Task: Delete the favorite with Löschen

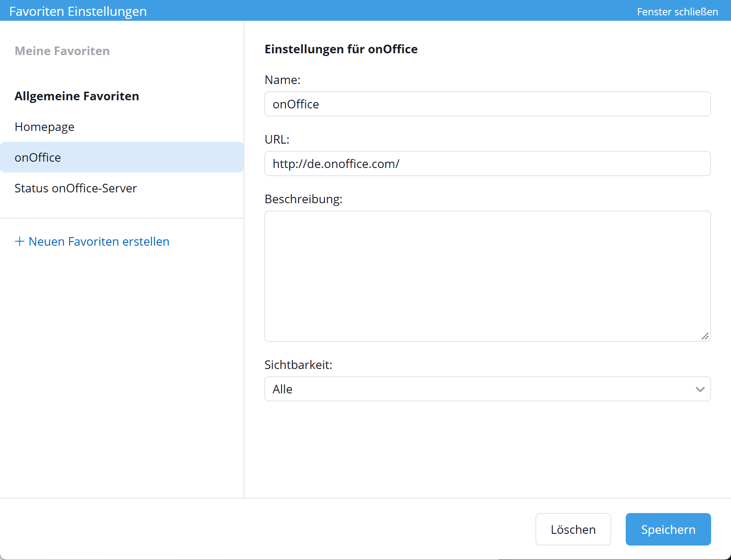Action: tap(573, 529)
